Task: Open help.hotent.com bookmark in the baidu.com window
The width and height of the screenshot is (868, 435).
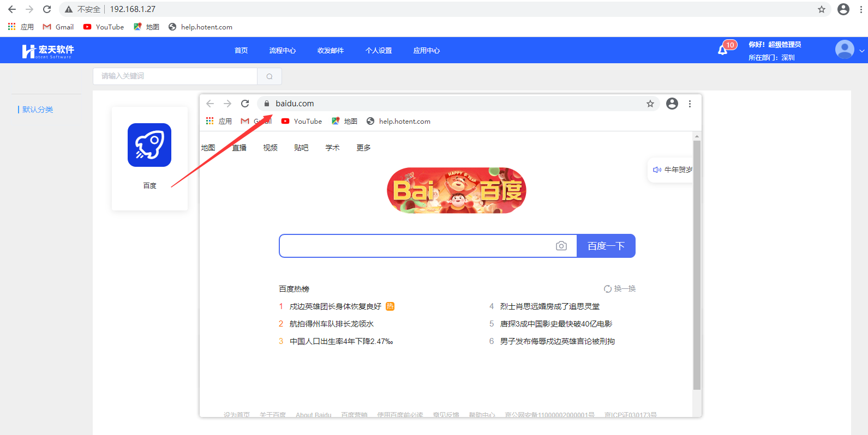Action: [x=398, y=121]
